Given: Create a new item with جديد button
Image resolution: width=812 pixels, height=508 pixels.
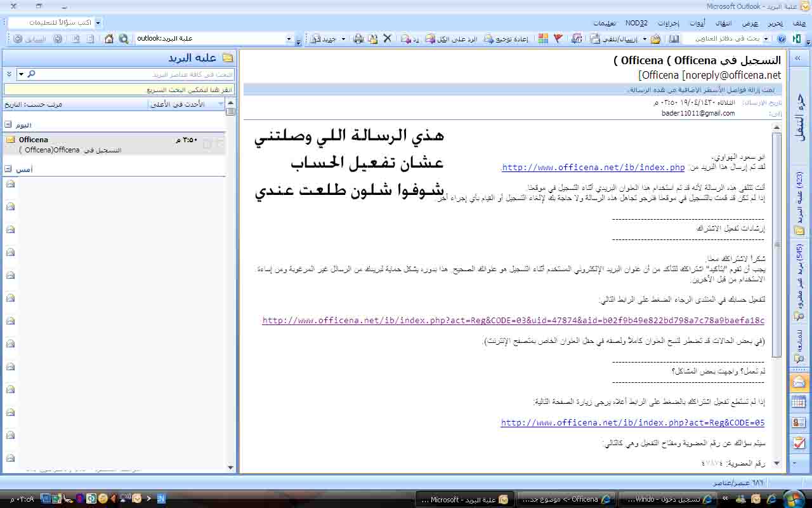Looking at the screenshot, I should pyautogui.click(x=323, y=39).
